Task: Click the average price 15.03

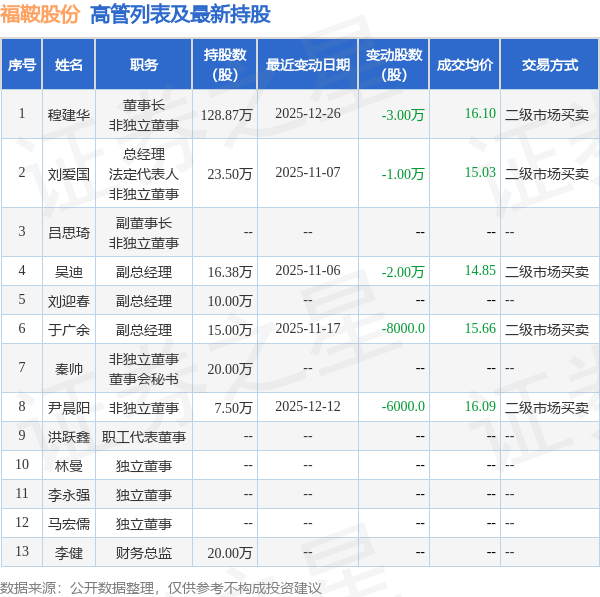Action: [x=480, y=172]
